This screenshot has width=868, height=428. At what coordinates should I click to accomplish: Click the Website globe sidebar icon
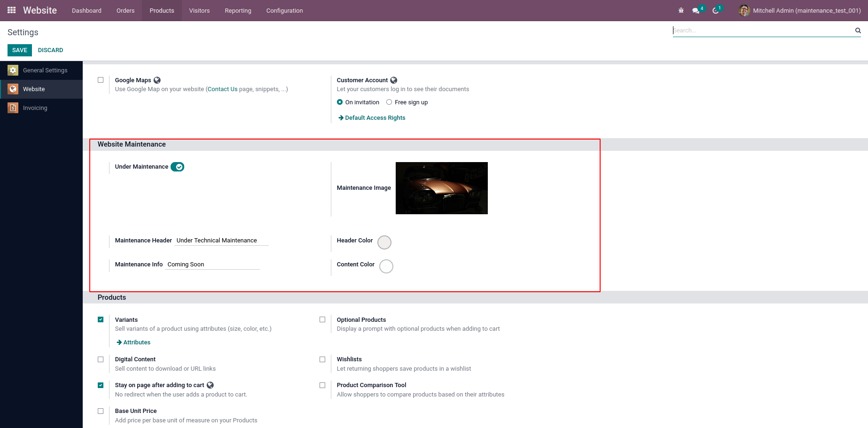[13, 89]
